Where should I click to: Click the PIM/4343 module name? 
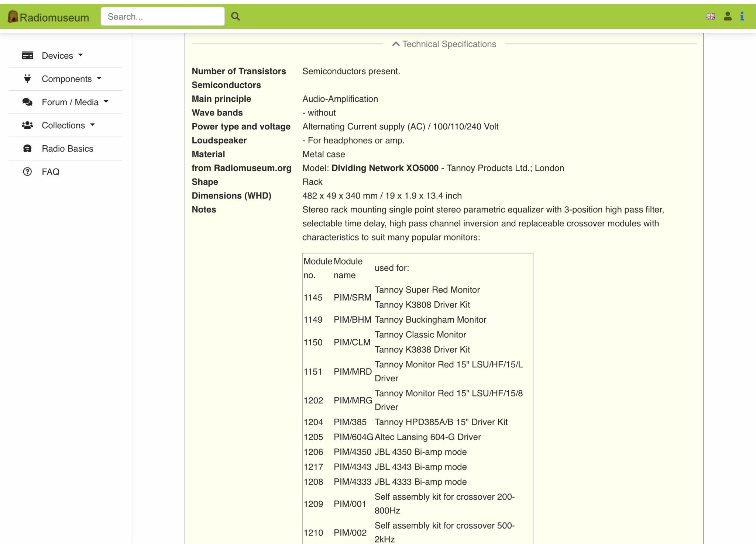click(352, 467)
